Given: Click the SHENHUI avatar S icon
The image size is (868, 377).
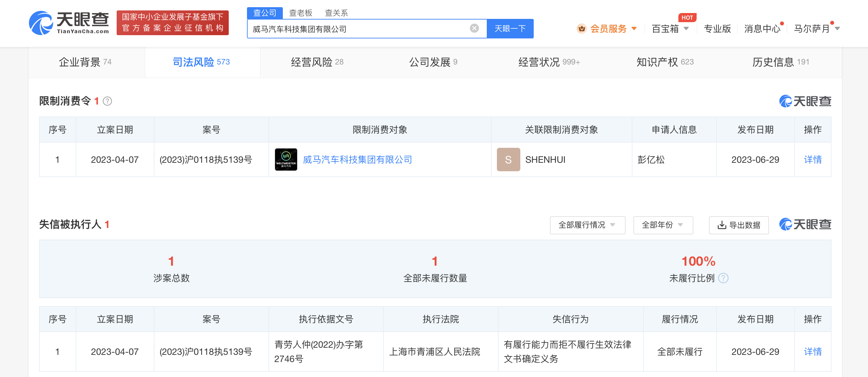Looking at the screenshot, I should (x=508, y=160).
